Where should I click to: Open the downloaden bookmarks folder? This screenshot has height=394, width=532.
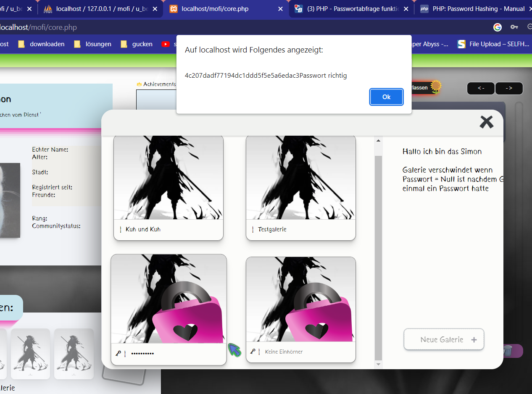pyautogui.click(x=42, y=44)
